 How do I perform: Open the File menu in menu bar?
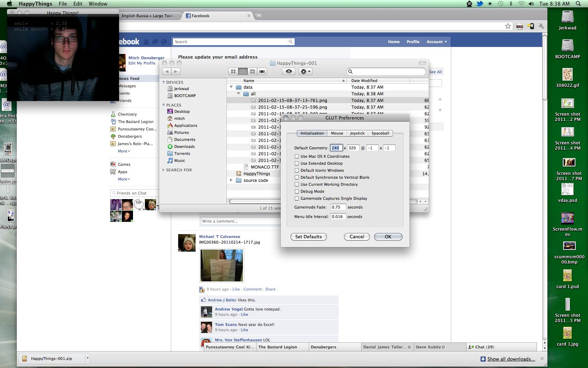63,4
